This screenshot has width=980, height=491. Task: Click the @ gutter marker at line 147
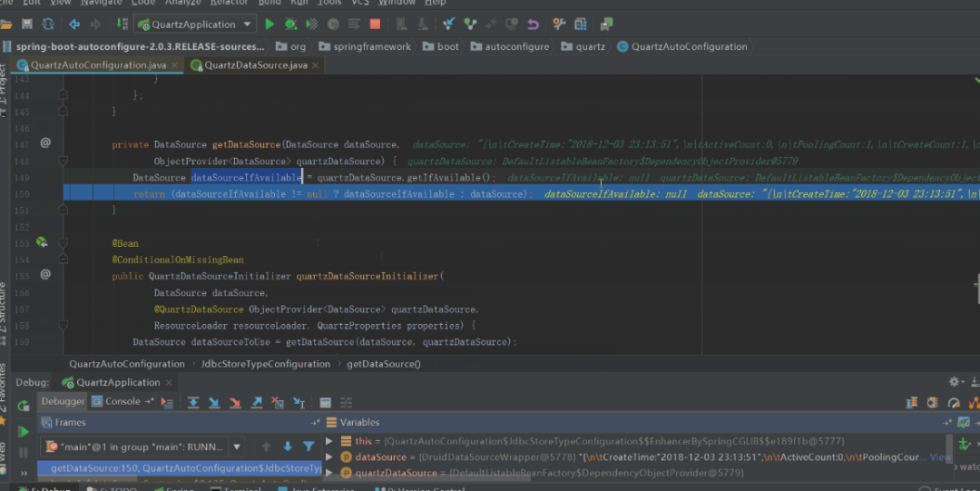pyautogui.click(x=45, y=142)
